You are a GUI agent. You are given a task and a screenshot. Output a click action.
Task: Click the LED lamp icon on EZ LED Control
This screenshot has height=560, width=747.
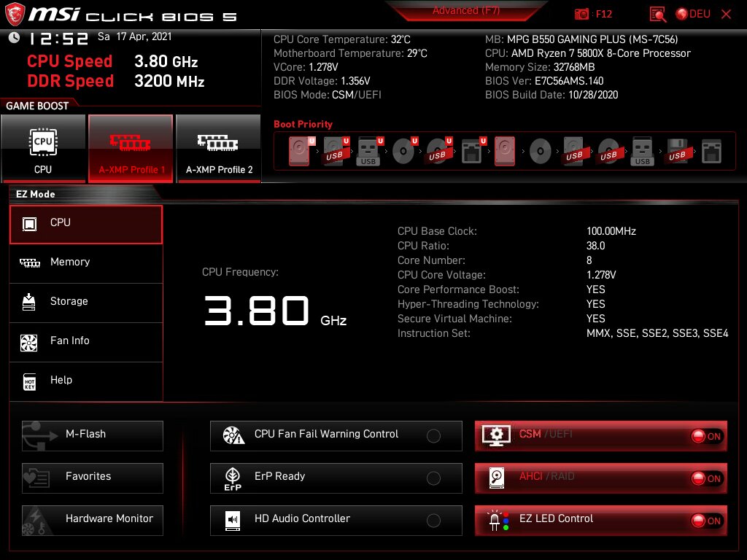pyautogui.click(x=498, y=521)
